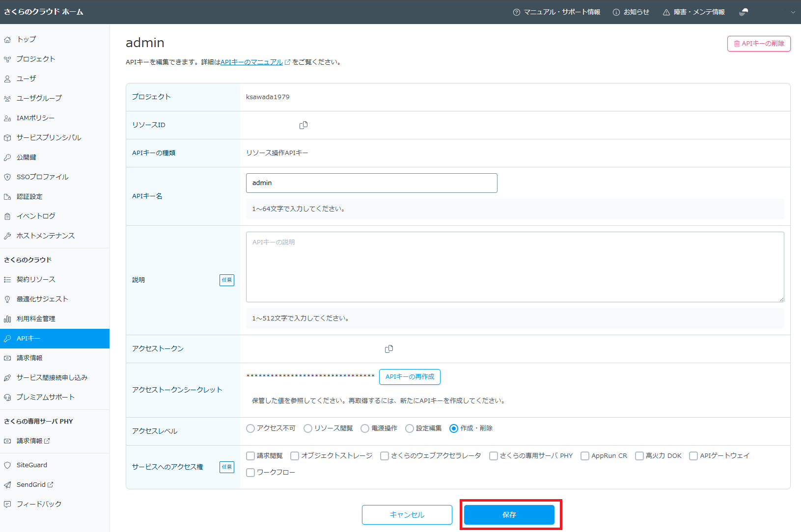Viewport: 801px width, 532px height.
Task: Click the 認証設定 icon
Action: coord(7,197)
